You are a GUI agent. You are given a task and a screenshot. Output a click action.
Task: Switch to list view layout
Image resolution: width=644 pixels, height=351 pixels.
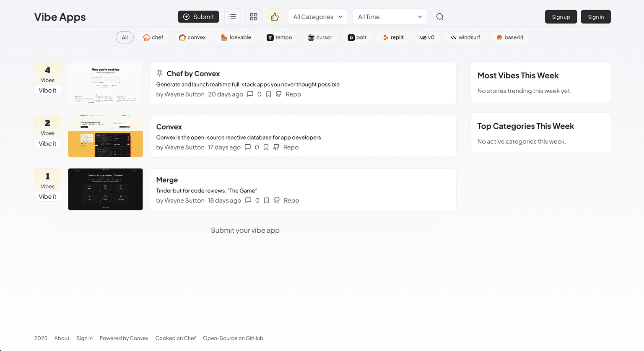(232, 17)
